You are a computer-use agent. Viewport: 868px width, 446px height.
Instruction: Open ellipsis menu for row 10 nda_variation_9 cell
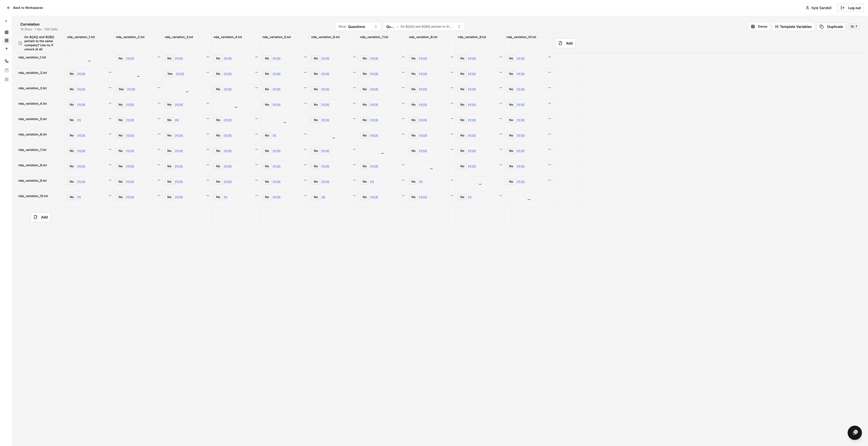501,196
